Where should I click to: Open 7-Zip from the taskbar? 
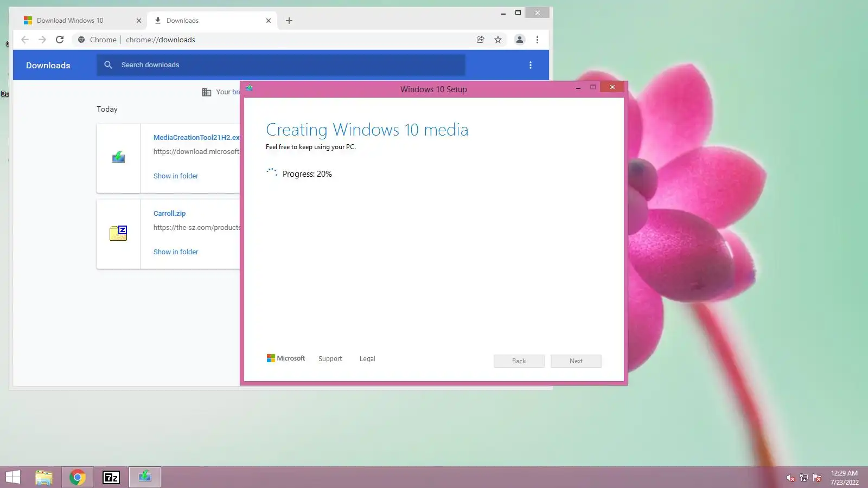point(111,477)
